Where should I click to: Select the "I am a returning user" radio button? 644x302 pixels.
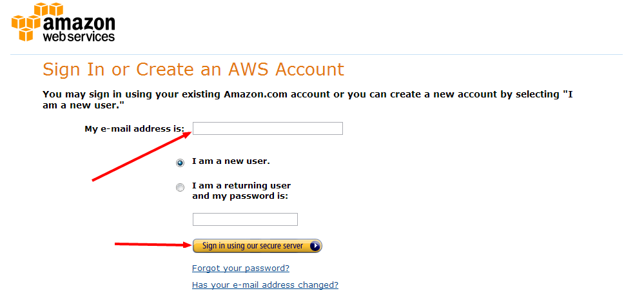(180, 187)
